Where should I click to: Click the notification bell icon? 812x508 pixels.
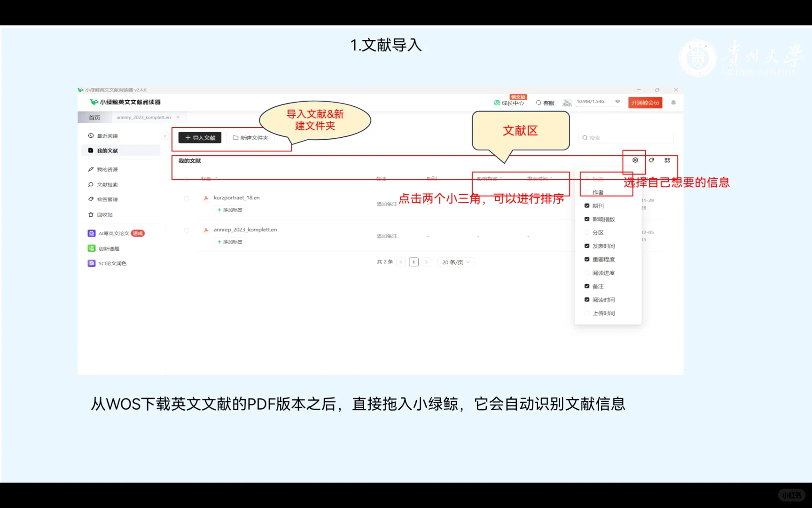[673, 103]
